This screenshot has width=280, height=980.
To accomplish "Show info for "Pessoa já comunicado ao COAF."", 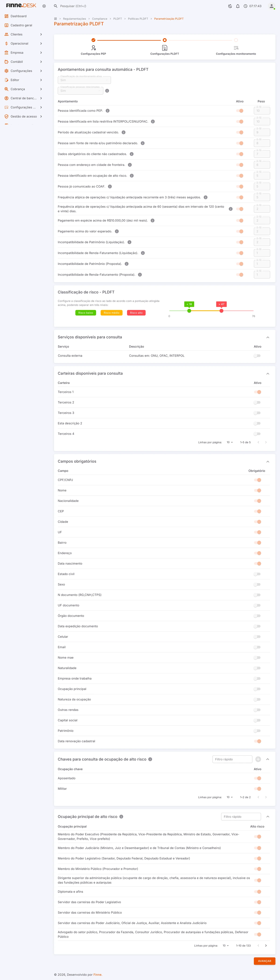I will click(110, 186).
